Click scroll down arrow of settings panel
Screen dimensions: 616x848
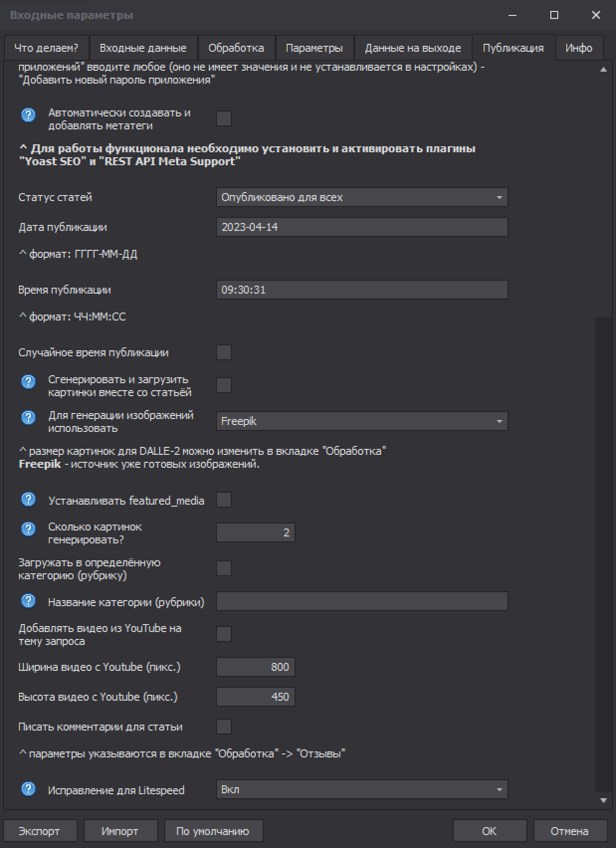click(604, 801)
